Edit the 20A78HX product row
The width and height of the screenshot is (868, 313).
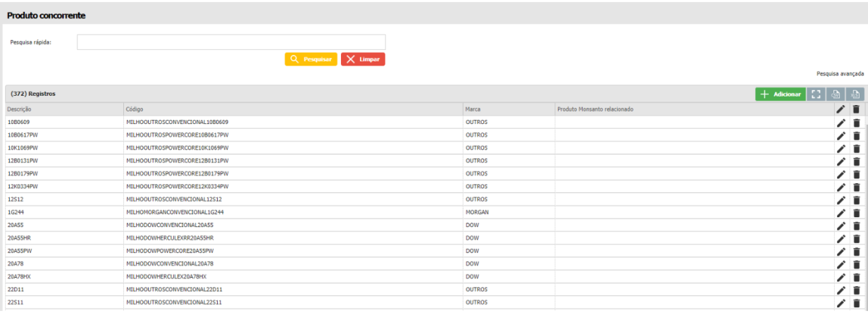tap(841, 277)
